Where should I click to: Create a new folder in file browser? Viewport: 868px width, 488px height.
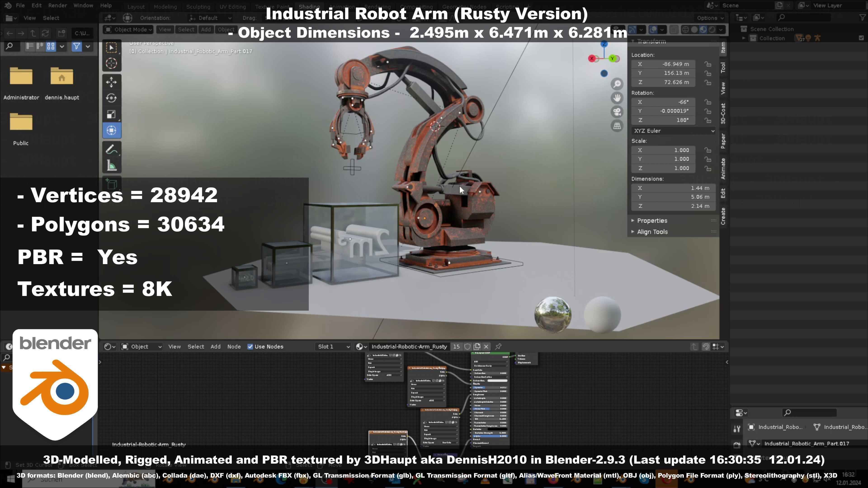coord(61,33)
